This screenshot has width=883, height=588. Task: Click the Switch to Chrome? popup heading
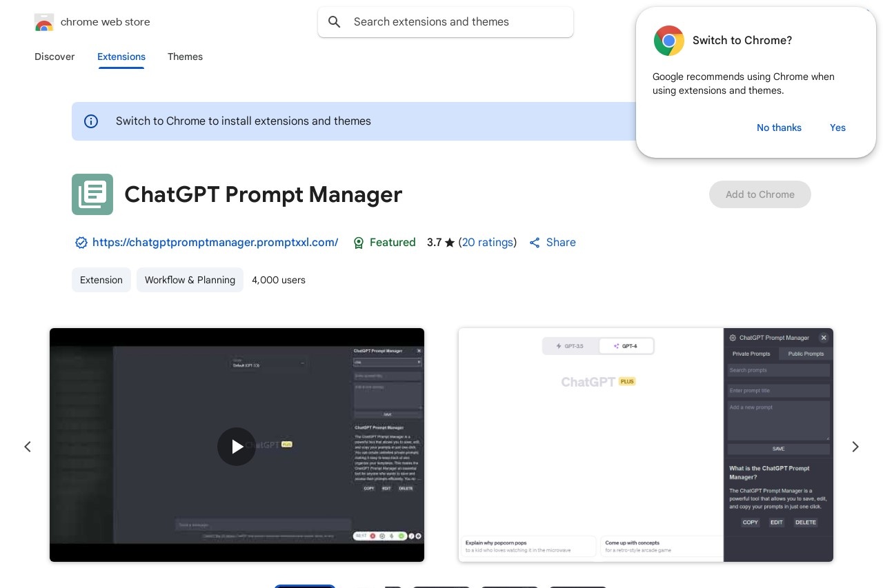click(x=742, y=41)
